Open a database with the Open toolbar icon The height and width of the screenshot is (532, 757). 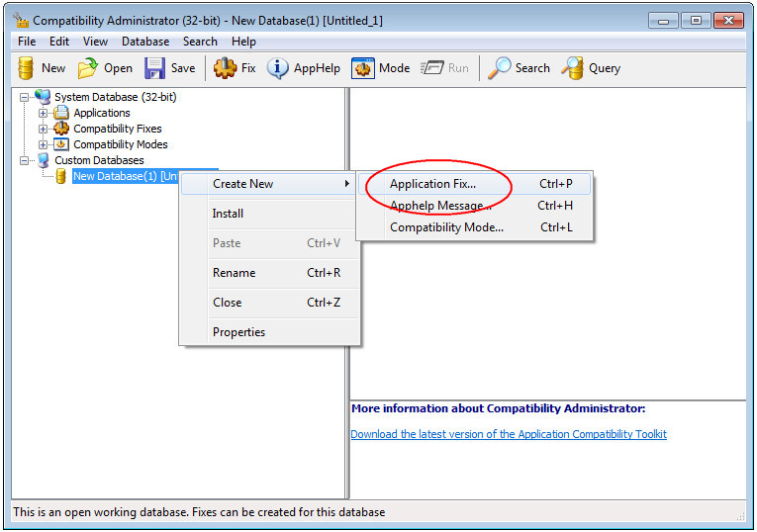[x=87, y=68]
